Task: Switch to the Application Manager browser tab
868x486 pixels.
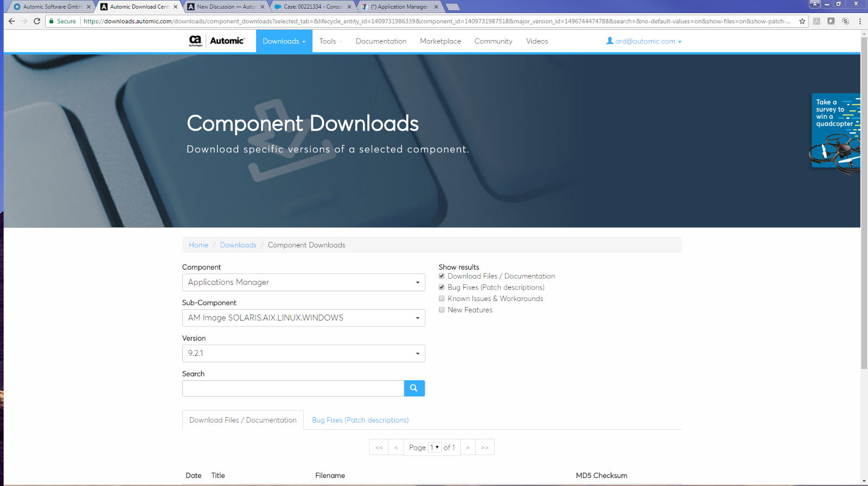Action: 399,7
